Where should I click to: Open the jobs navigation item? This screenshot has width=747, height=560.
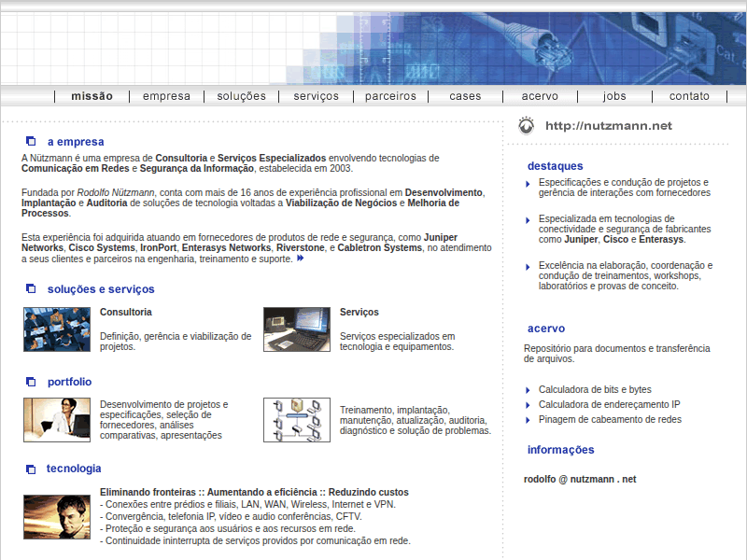pyautogui.click(x=614, y=96)
